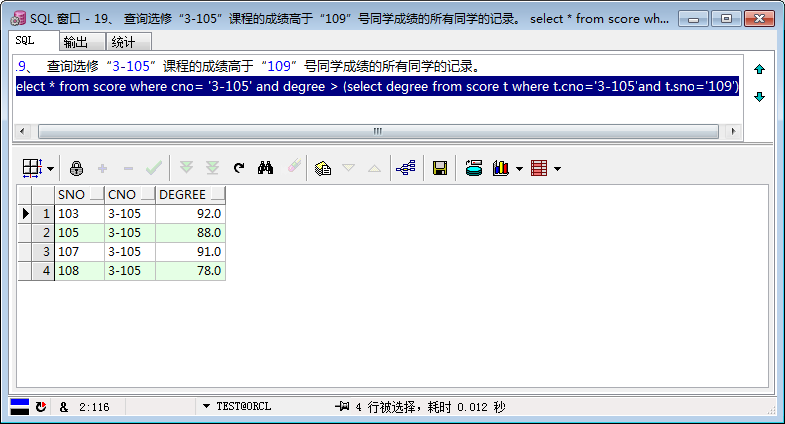
Task: Select row number 2 header
Action: (44, 233)
